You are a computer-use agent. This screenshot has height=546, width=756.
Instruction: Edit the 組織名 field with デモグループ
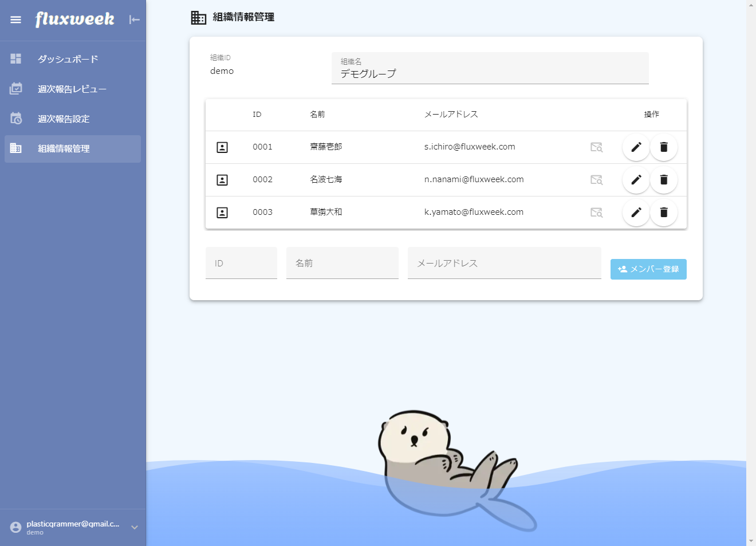pyautogui.click(x=490, y=68)
